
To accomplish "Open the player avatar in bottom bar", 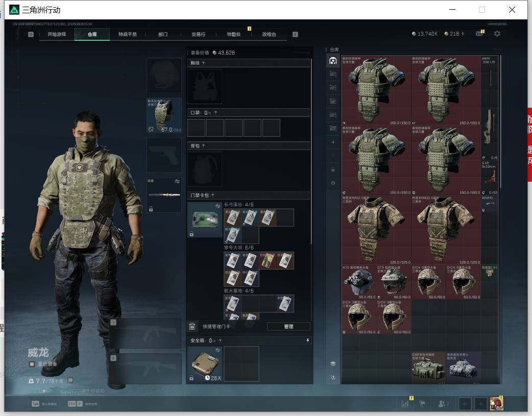I will click(496, 404).
